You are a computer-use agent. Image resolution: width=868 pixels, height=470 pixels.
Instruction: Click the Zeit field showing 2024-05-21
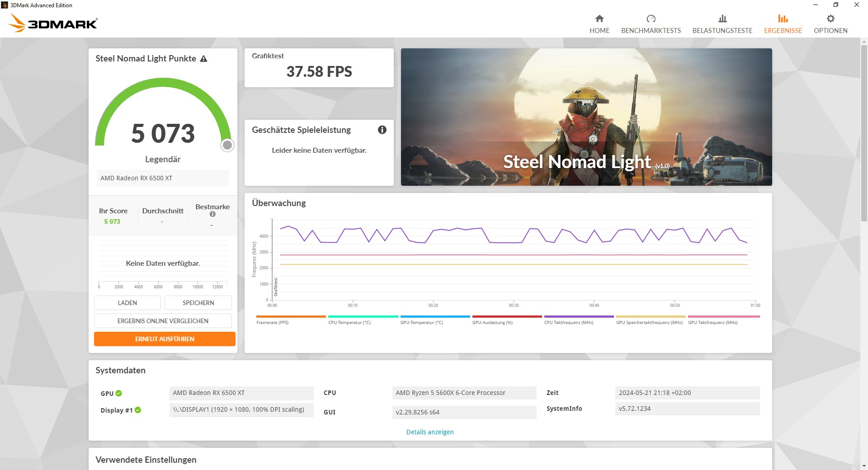[687, 393]
